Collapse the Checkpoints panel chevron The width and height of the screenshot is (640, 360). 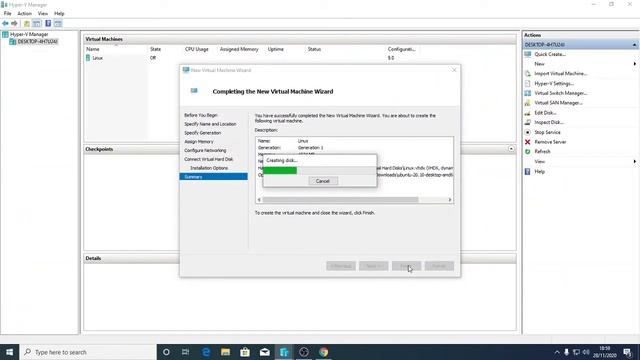point(511,149)
